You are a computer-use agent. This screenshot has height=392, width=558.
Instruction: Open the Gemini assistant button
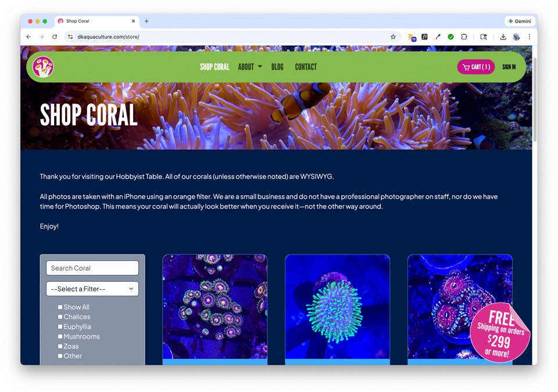519,21
